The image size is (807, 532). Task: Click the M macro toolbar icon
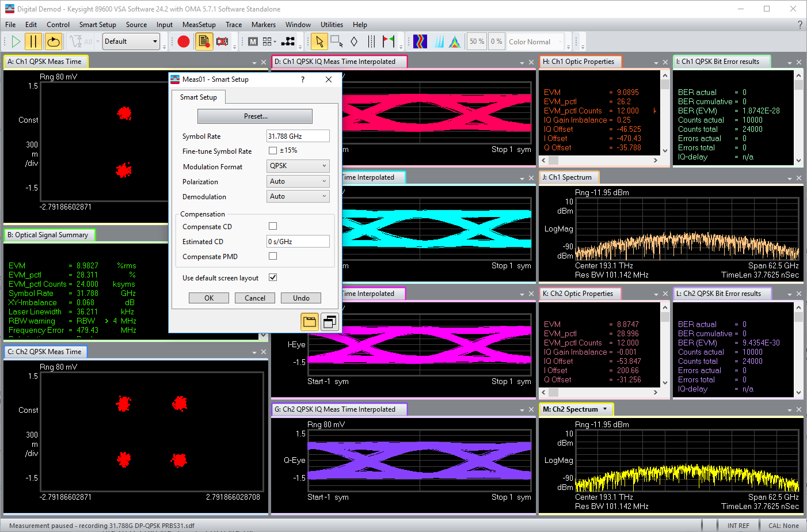[253, 41]
